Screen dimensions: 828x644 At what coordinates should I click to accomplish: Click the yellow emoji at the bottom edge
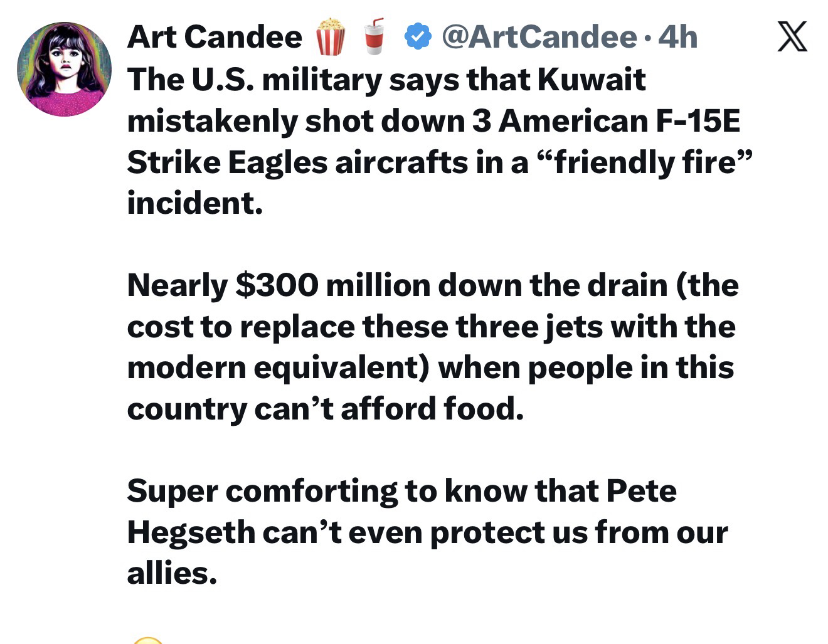(148, 640)
